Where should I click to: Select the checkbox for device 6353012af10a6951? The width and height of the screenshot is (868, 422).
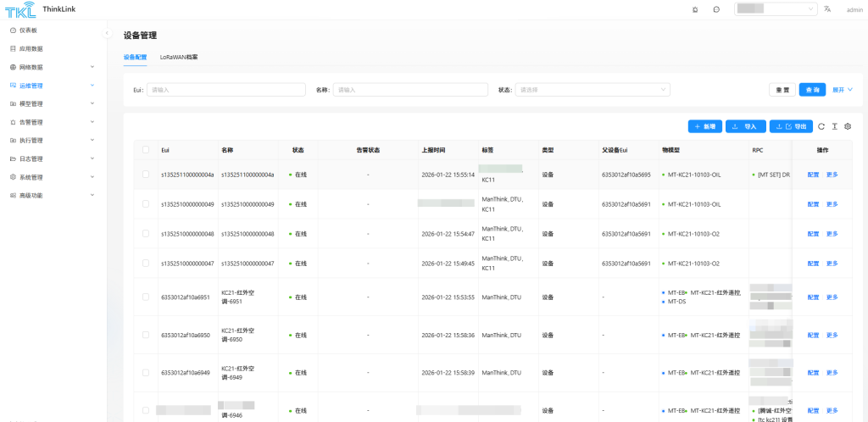click(146, 297)
